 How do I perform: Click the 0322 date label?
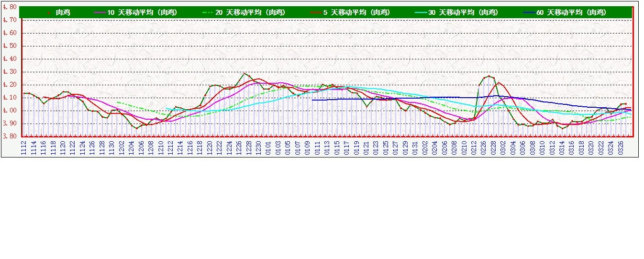coord(601,147)
